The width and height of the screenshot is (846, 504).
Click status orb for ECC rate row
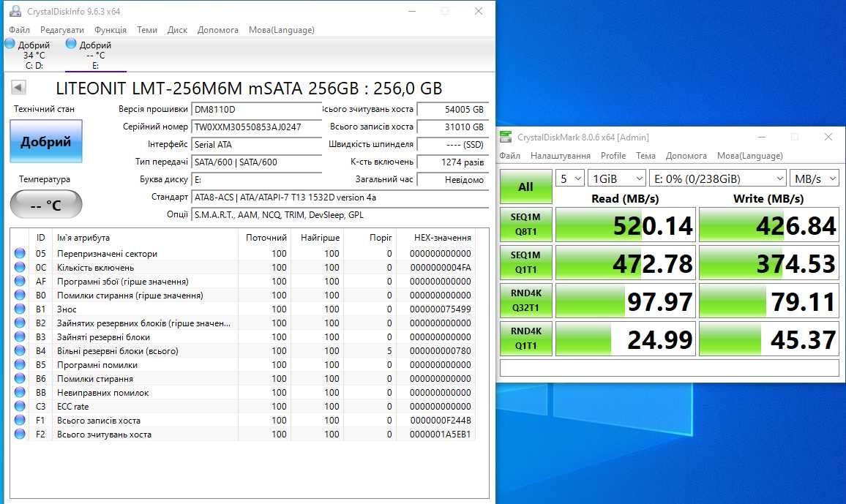click(x=20, y=407)
